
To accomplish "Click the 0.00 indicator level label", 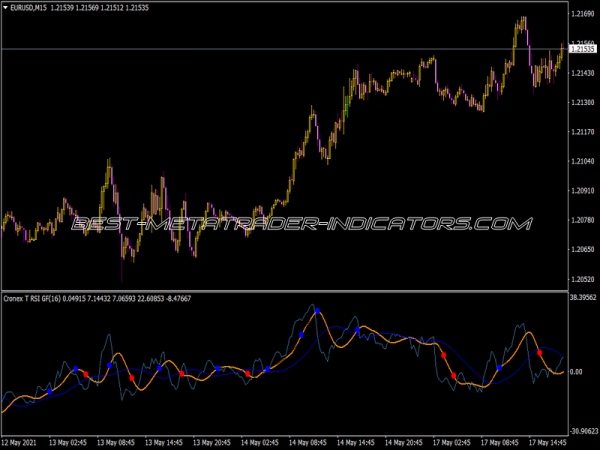I will click(579, 372).
